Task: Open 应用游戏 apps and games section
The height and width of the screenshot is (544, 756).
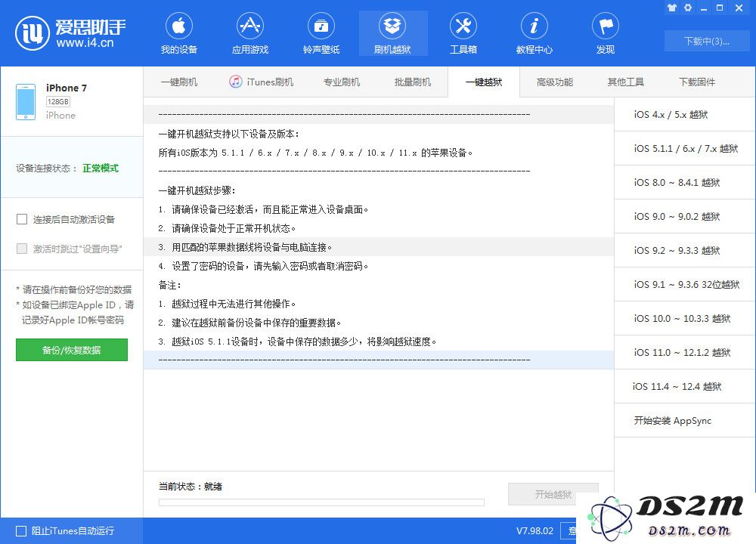Action: [x=249, y=33]
